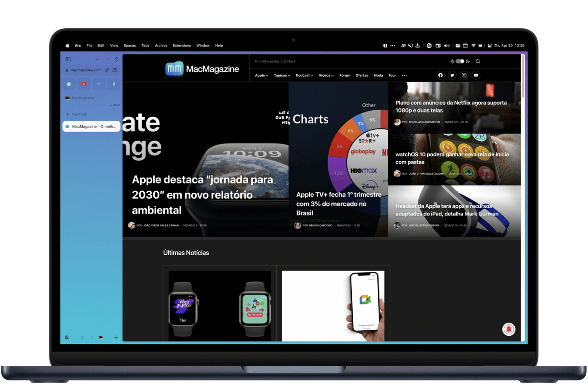Open the red notification bell
This screenshot has height=384, width=588.
tap(508, 329)
